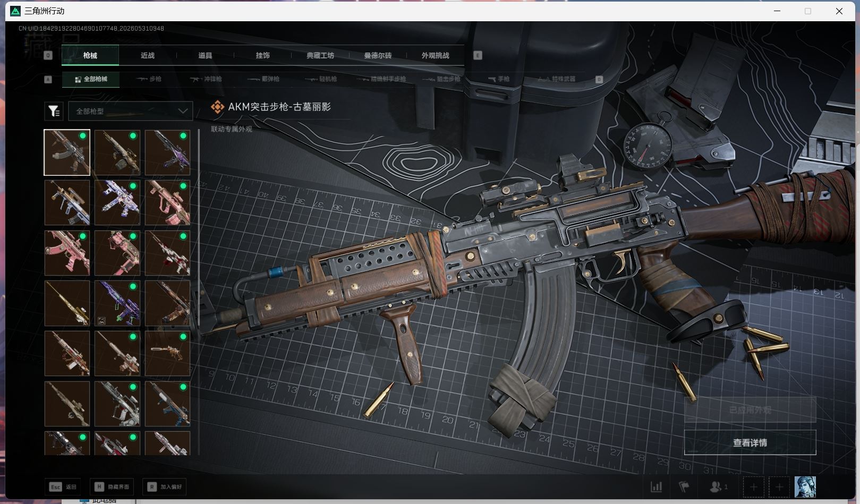This screenshot has width=860, height=504.
Task: Open the statistics bar chart icon
Action: (x=657, y=486)
